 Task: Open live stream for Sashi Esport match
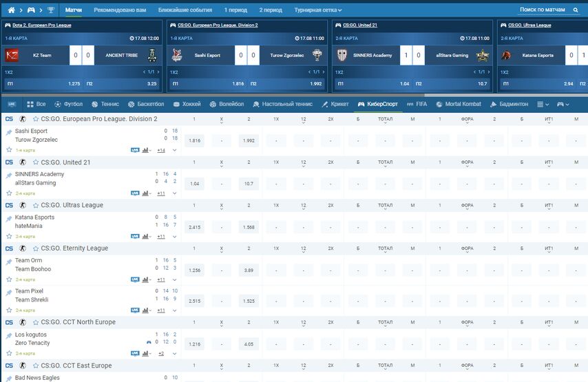pos(135,150)
